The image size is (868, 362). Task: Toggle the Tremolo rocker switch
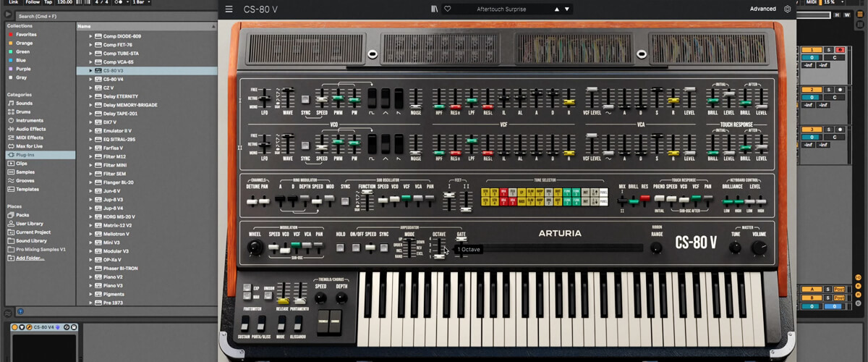coord(323,321)
